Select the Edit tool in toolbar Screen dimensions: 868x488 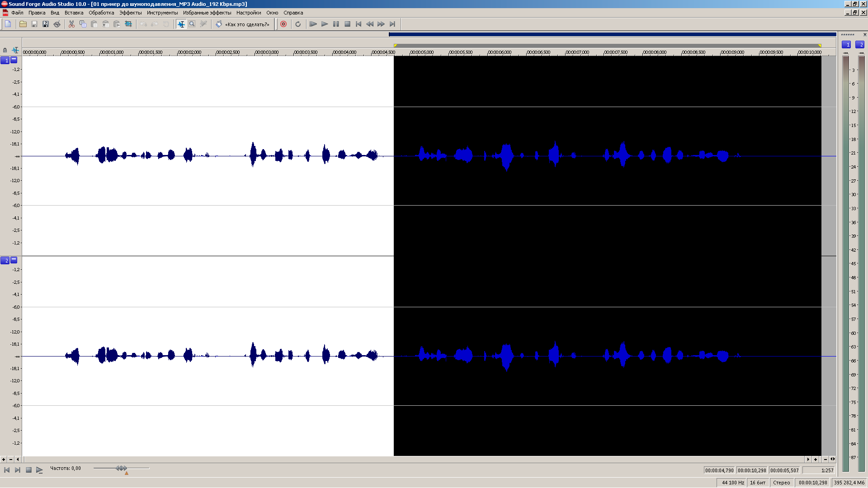coord(181,24)
